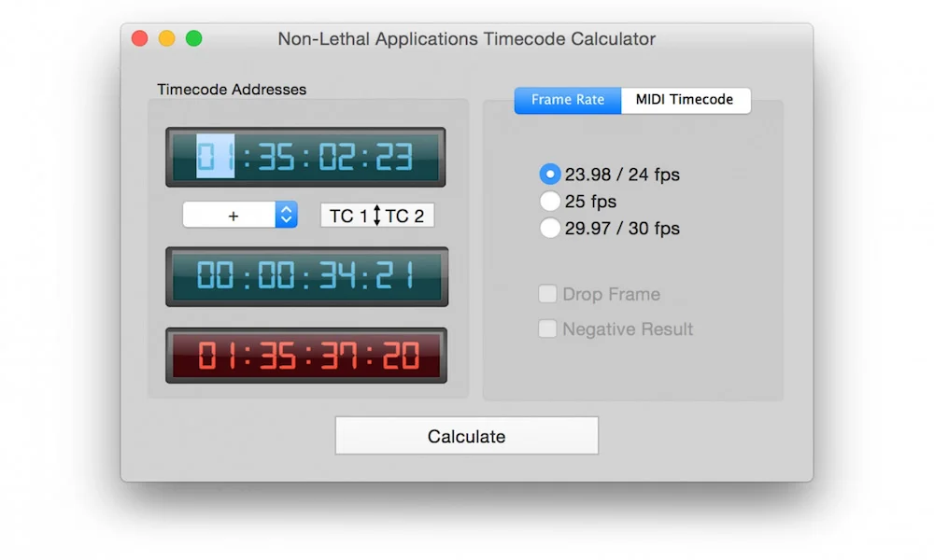
Task: Click the red result timecode 01:35:37:20
Action: 306,356
